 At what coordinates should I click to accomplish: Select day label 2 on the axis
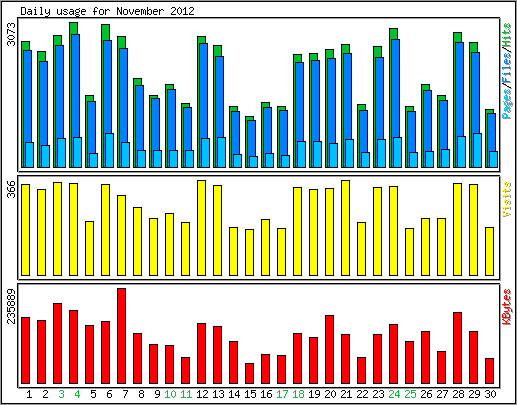coord(45,394)
